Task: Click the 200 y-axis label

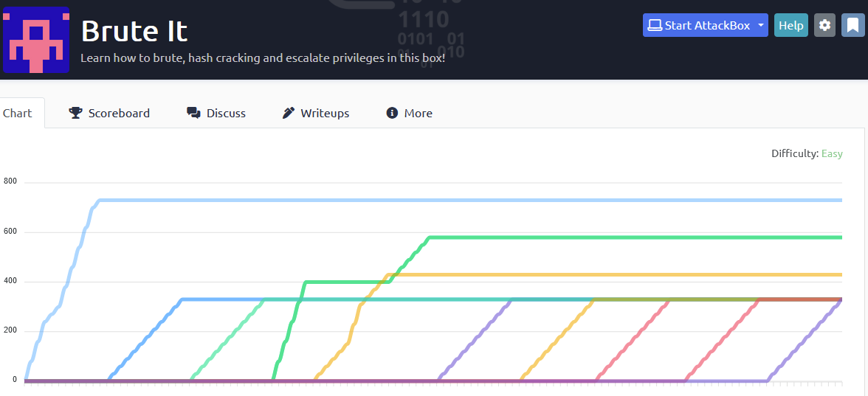Action: coord(10,330)
